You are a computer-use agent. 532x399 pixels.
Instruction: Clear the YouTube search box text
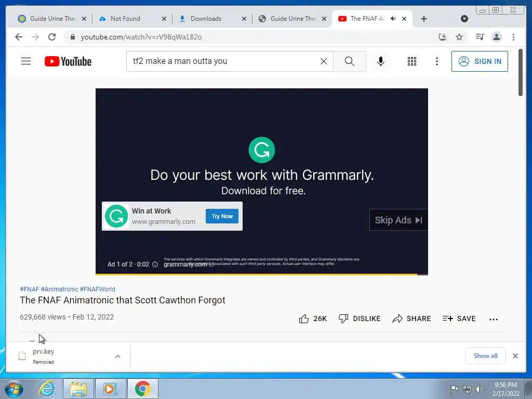(x=324, y=61)
